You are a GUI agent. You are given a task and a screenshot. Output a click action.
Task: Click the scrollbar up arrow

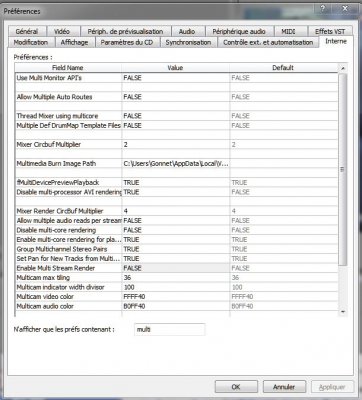point(343,68)
